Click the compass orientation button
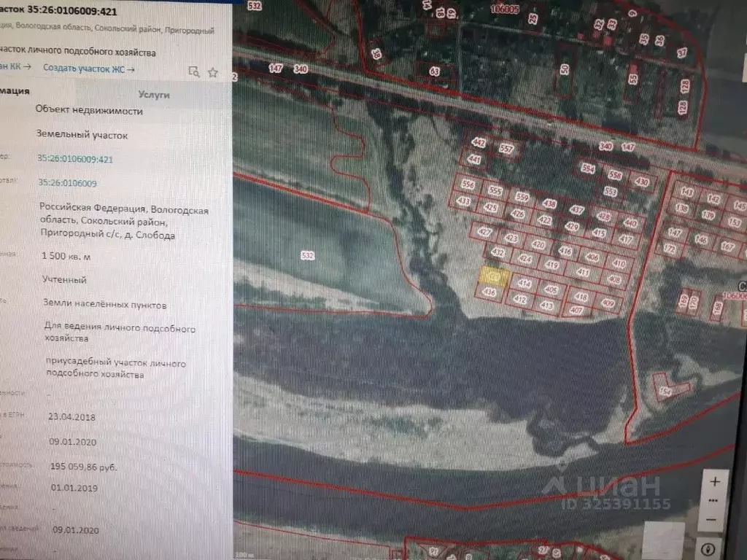747x560 pixels. coord(707,548)
